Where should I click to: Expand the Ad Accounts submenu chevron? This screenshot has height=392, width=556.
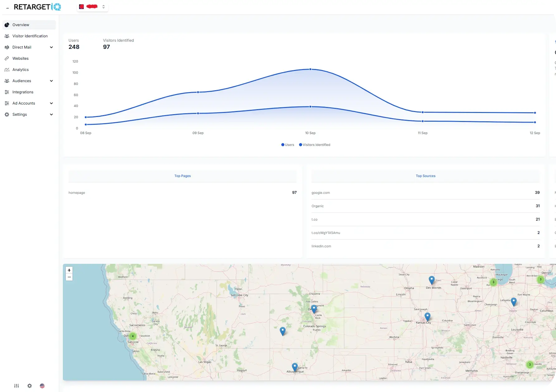coord(51,103)
